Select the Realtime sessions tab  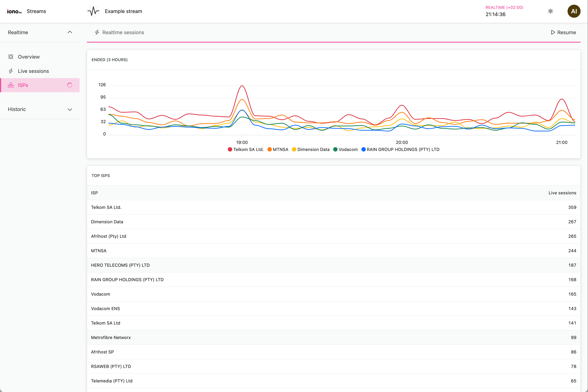[120, 33]
